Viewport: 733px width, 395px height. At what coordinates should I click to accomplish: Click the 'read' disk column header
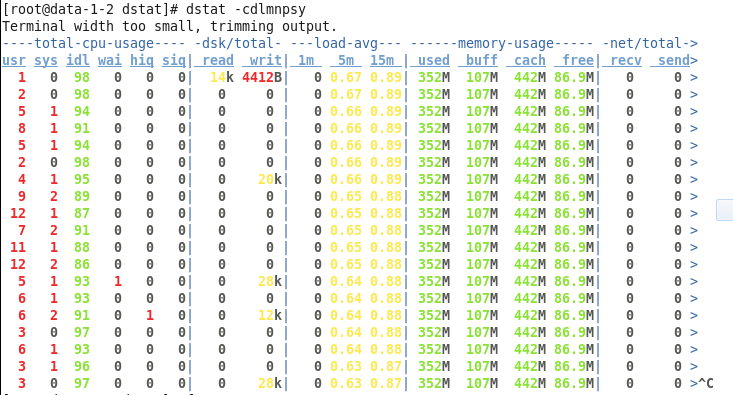pos(214,60)
